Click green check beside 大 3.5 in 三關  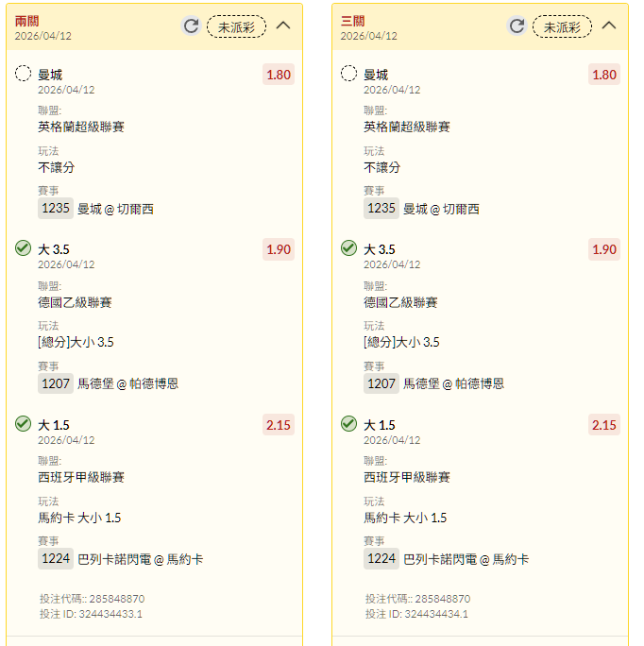point(349,248)
